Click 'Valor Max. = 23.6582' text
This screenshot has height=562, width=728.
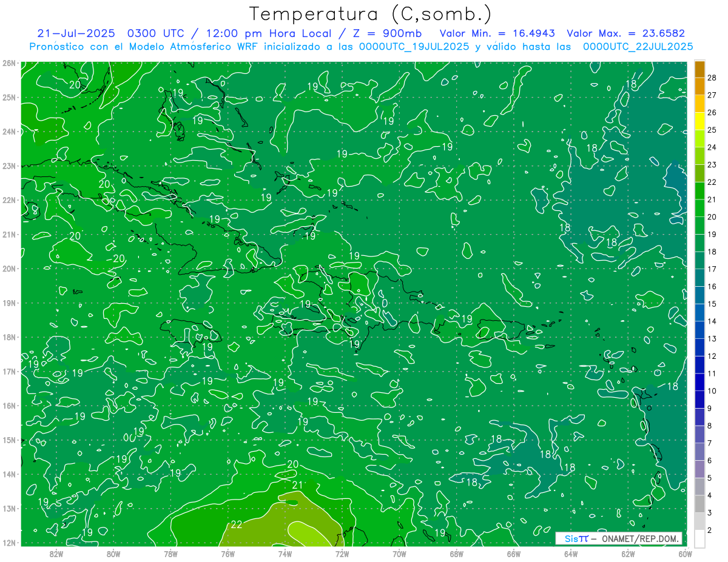coord(625,33)
